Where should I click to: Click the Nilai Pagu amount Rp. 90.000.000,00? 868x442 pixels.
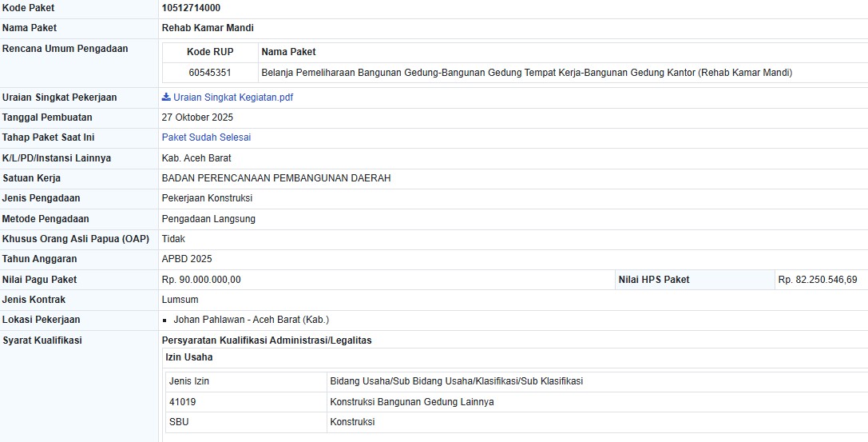tap(201, 280)
